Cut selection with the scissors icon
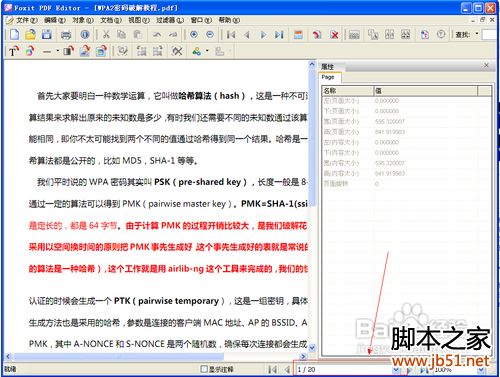500x377 pixels. pos(106,34)
